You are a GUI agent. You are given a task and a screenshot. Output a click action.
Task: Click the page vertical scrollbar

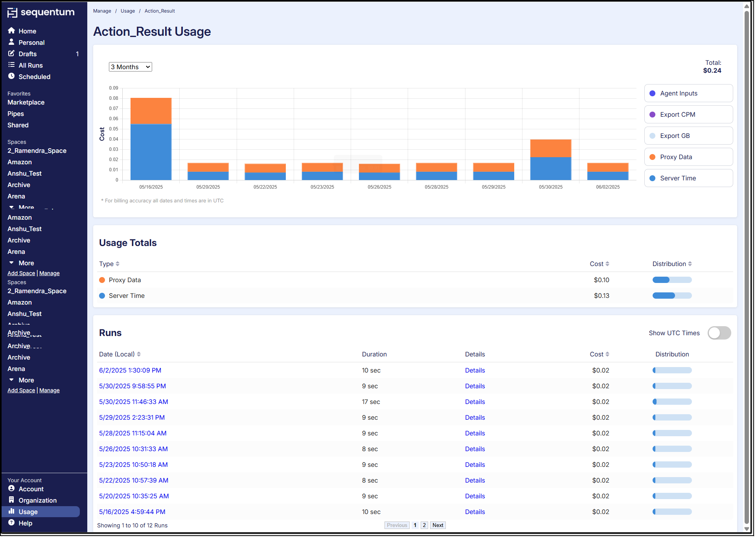click(746, 267)
